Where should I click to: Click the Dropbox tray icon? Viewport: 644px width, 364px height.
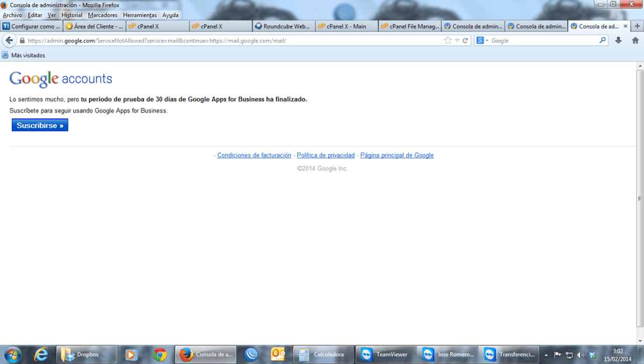(x=592, y=355)
